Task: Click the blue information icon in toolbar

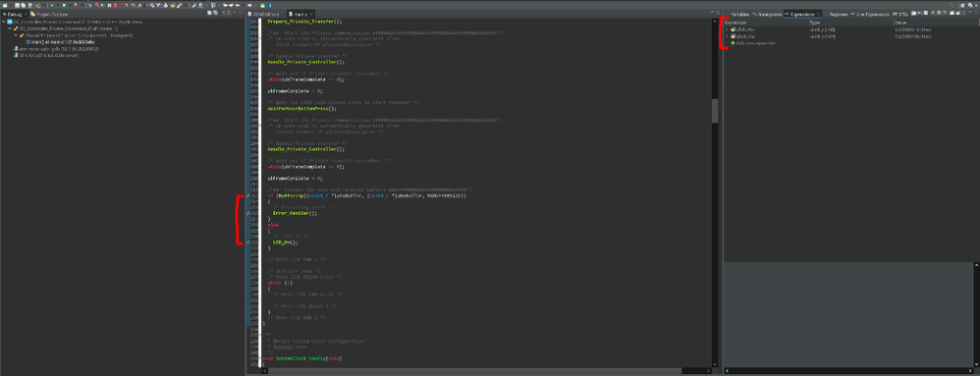Action: tap(270, 6)
